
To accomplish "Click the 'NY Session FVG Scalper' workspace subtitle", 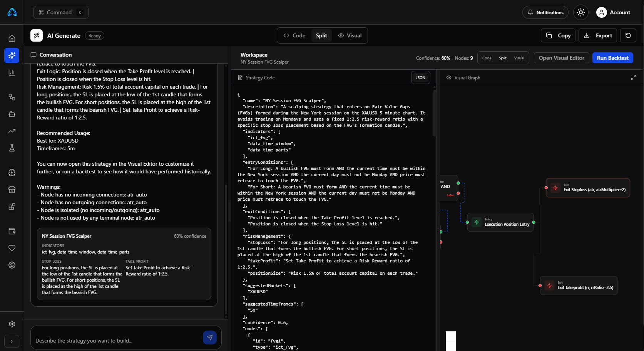I will coord(264,62).
